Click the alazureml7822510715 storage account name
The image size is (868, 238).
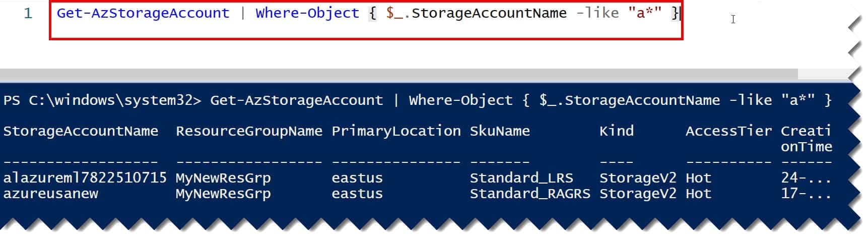(x=85, y=178)
